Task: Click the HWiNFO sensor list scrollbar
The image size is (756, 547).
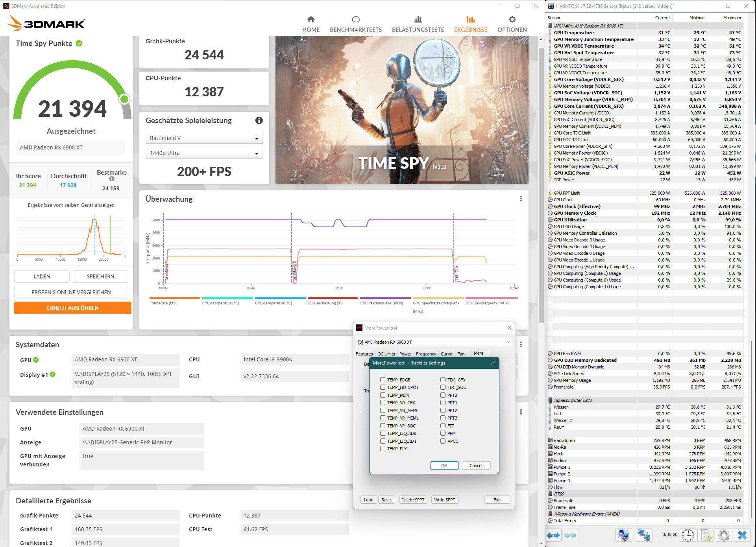Action: (752, 429)
